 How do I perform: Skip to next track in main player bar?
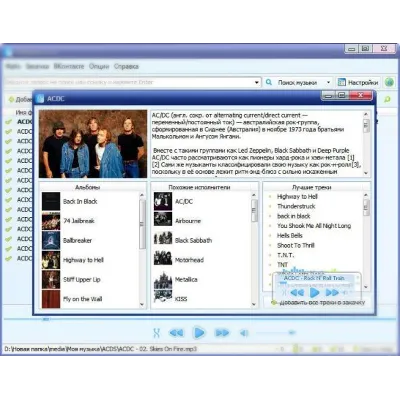click(x=222, y=333)
